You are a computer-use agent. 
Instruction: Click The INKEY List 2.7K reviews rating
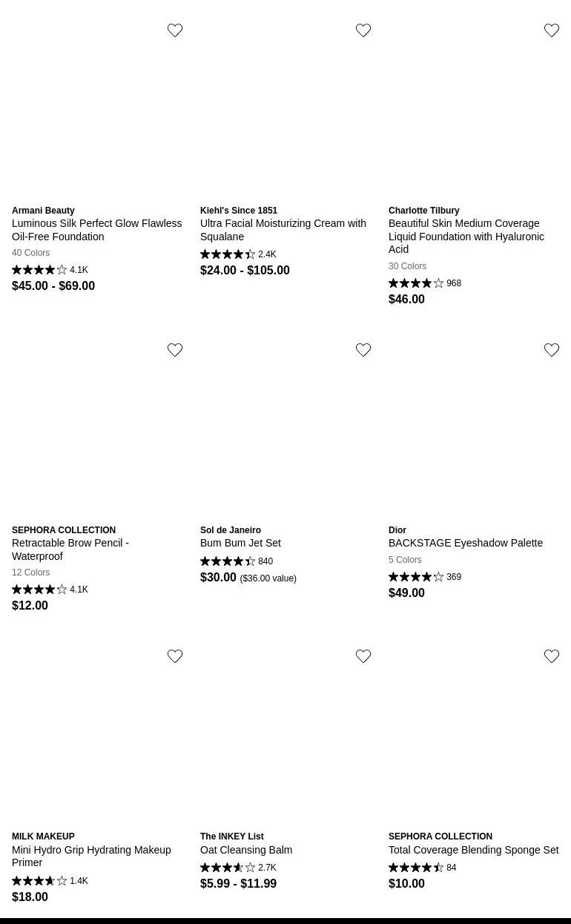coord(238,868)
